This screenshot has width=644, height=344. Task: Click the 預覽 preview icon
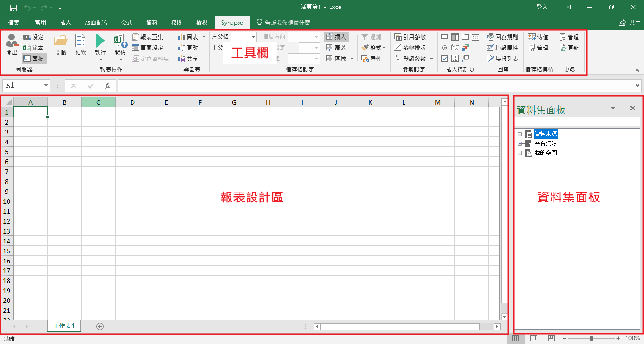click(81, 45)
